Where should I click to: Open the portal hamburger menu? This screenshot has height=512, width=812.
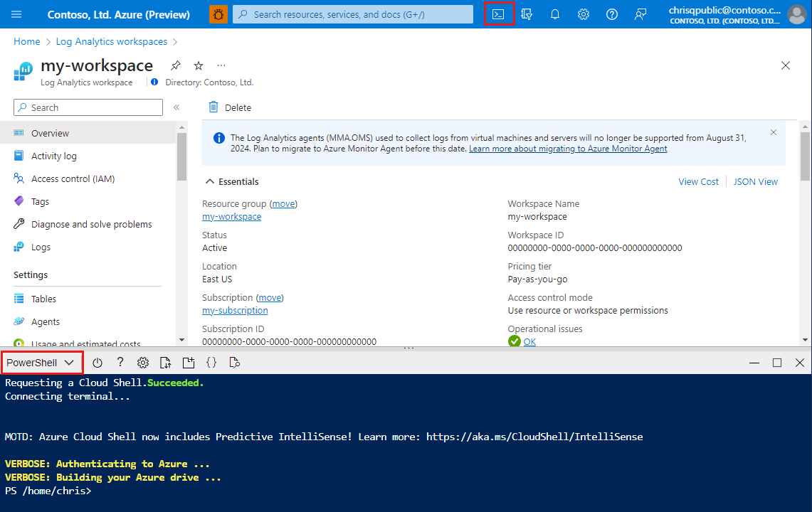17,14
